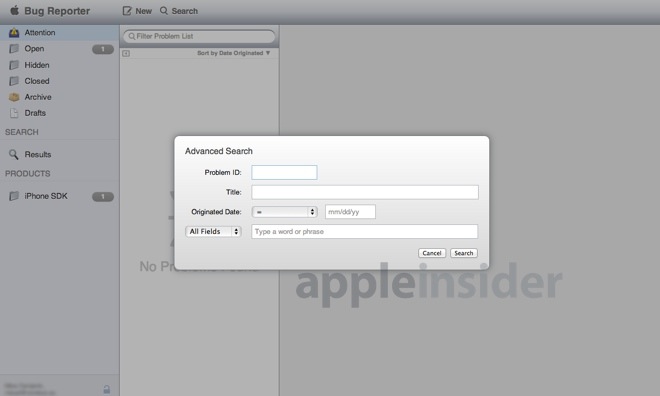Click the Drafts document icon

[x=14, y=113]
